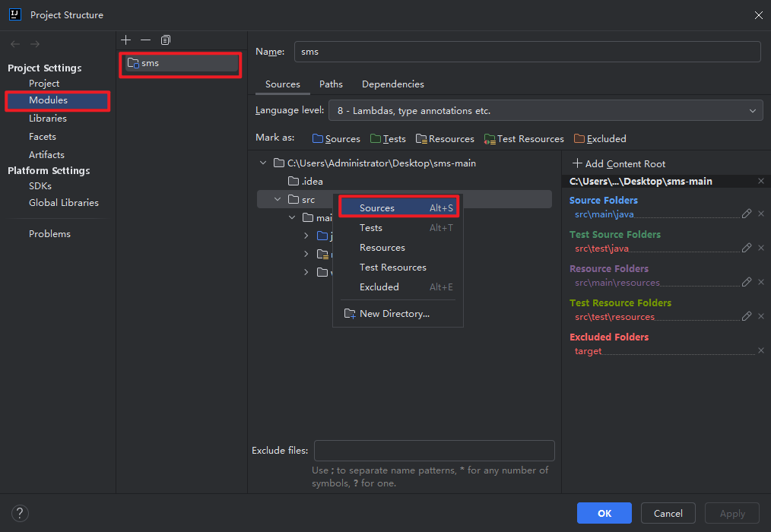This screenshot has height=532, width=771.
Task: Click the module Name input field
Action: point(528,52)
